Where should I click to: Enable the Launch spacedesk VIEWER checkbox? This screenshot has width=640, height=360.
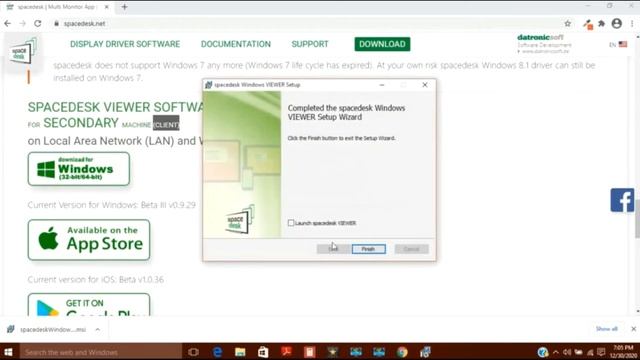pyautogui.click(x=291, y=223)
